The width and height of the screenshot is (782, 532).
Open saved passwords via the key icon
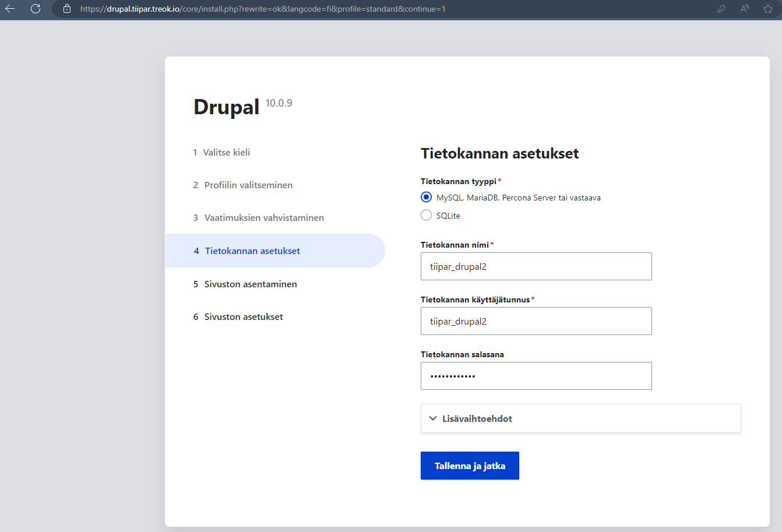(721, 9)
